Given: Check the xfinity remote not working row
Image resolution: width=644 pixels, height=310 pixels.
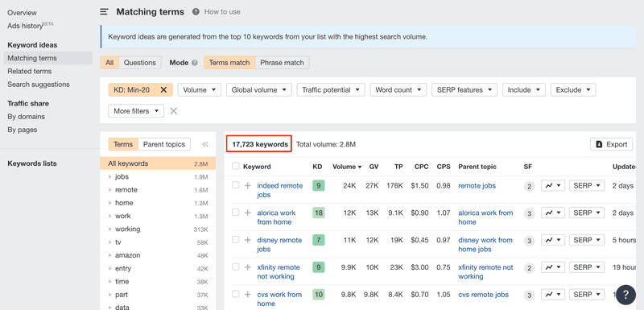Looking at the screenshot, I should pos(235,267).
